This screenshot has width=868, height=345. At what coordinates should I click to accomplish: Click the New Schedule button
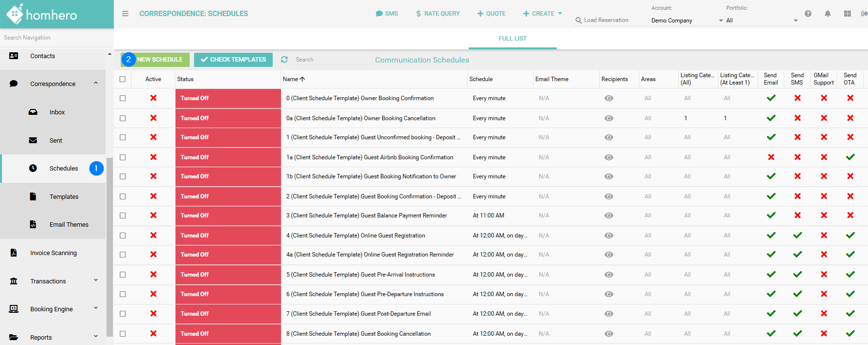[x=159, y=60]
